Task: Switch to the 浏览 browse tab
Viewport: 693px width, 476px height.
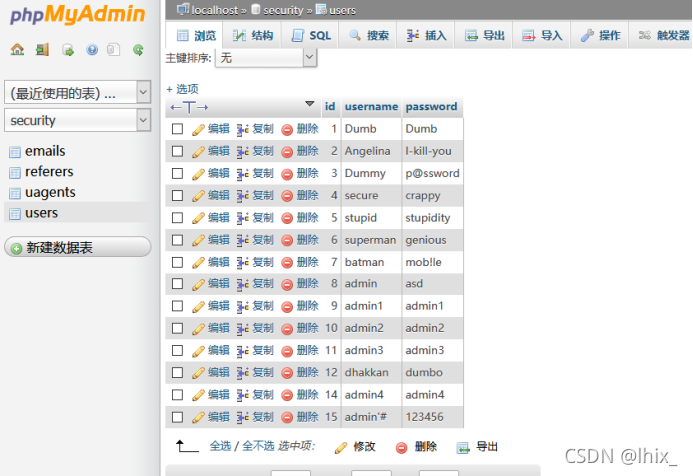Action: 196,35
